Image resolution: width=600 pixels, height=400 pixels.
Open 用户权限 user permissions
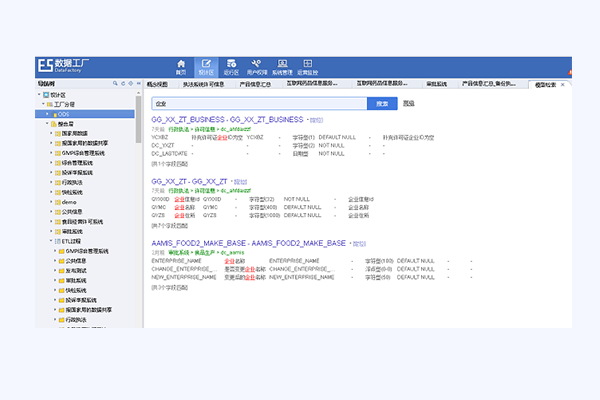coord(257,67)
